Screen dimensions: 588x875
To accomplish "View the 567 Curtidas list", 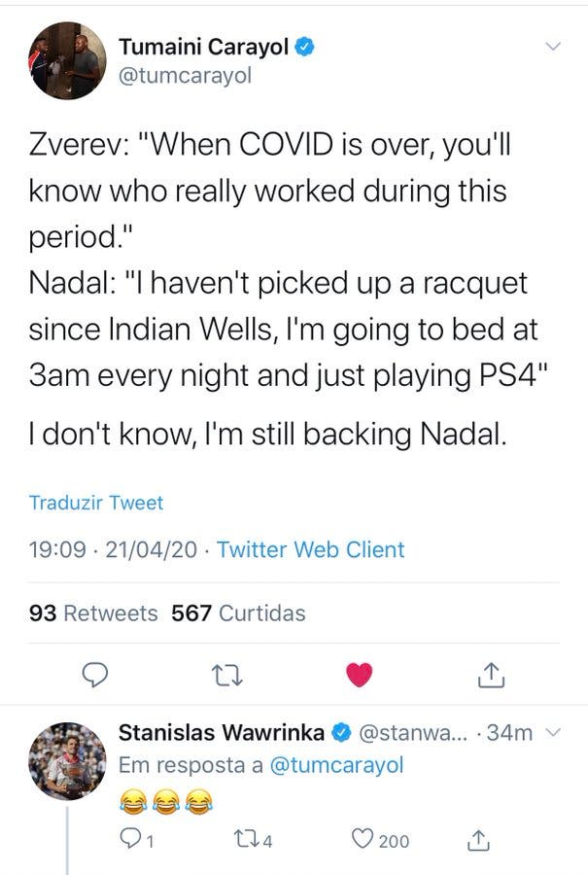I will 238,612.
